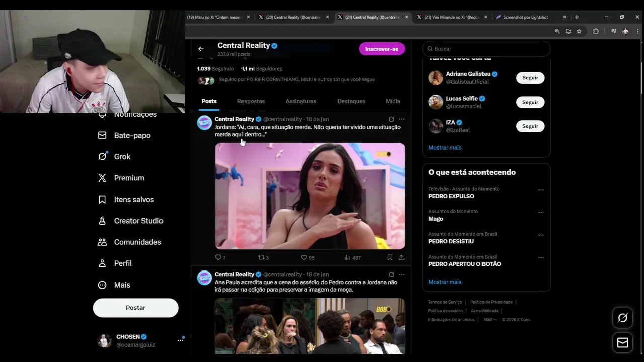Switch to the Mídia tab

(393, 101)
